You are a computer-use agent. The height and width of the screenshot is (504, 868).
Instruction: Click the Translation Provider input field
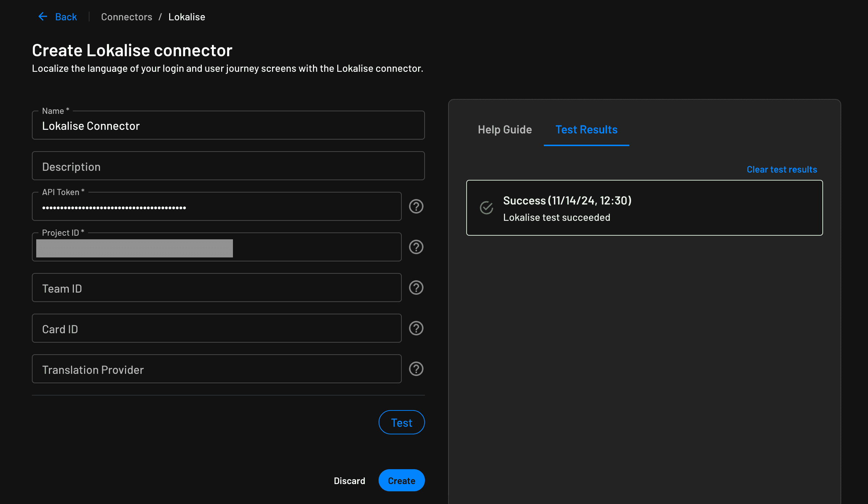tap(216, 368)
